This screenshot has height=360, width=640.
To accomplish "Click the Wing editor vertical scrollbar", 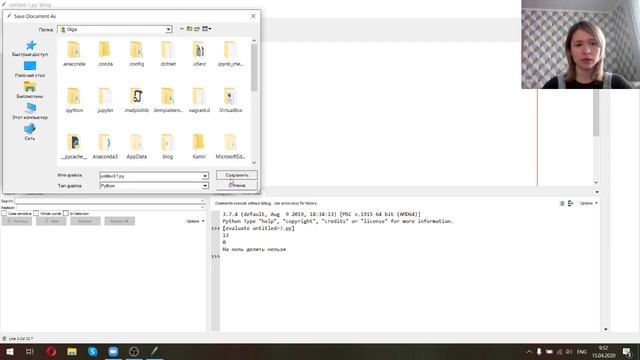I will point(596,113).
